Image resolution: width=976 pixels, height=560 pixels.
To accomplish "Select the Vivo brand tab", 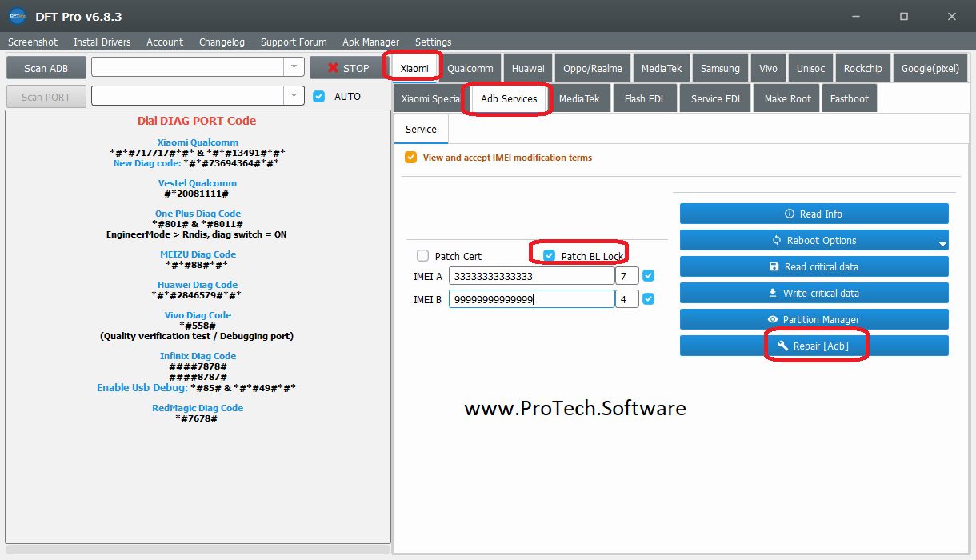I will [x=769, y=68].
